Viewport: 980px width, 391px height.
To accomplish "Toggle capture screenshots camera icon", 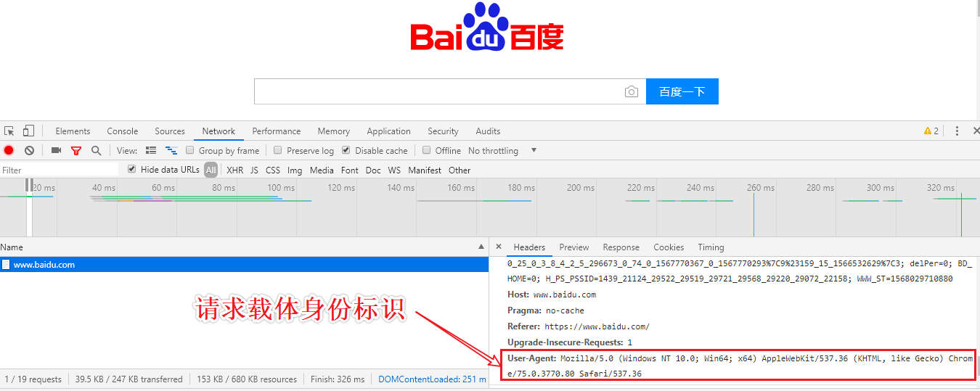I will coord(56,151).
